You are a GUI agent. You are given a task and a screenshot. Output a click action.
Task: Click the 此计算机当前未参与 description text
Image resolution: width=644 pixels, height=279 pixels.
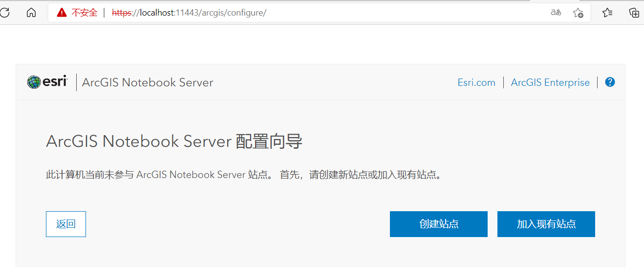(244, 175)
